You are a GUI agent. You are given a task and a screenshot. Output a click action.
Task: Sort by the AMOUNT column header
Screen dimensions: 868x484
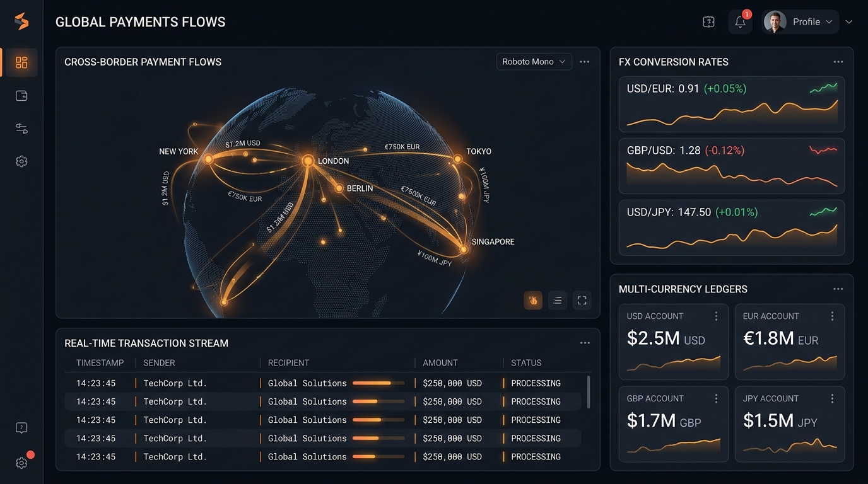pyautogui.click(x=440, y=363)
